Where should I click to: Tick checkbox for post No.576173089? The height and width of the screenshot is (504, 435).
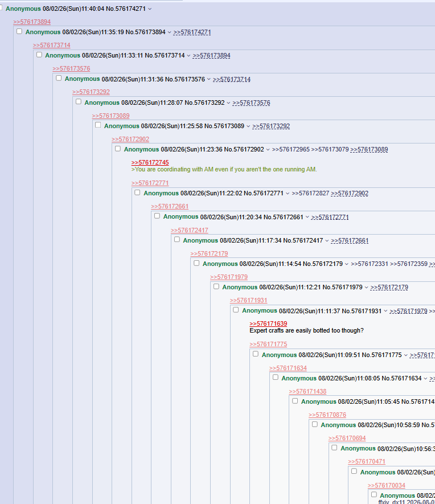tap(98, 125)
